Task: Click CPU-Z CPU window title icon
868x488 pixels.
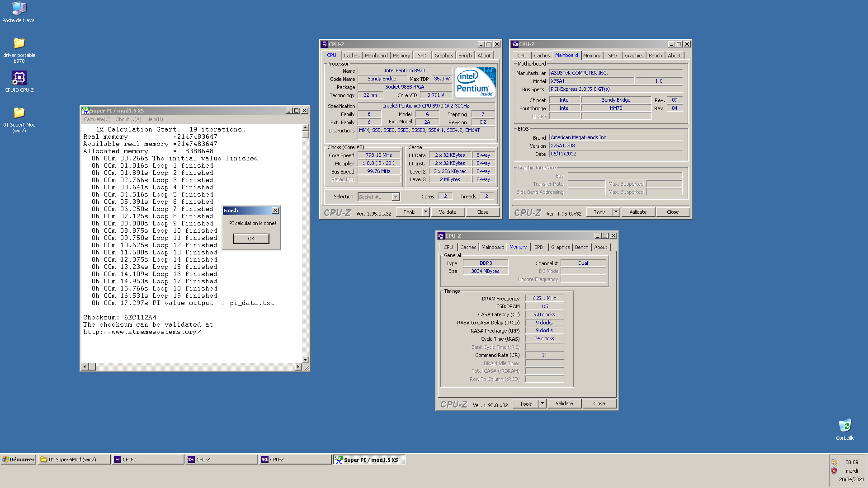Action: pos(324,44)
